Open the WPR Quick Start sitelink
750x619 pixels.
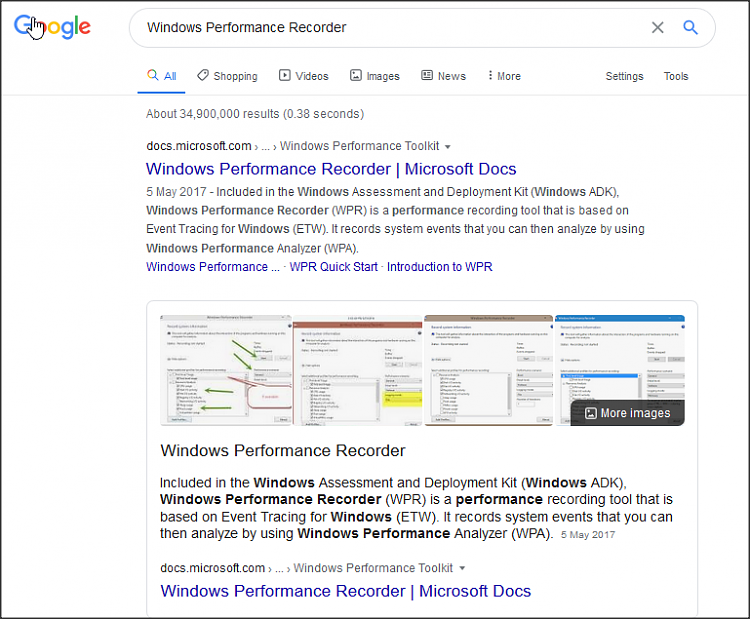[x=333, y=266]
